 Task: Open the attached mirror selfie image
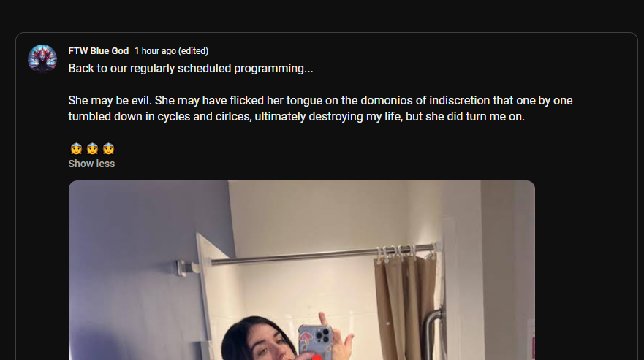(x=301, y=270)
